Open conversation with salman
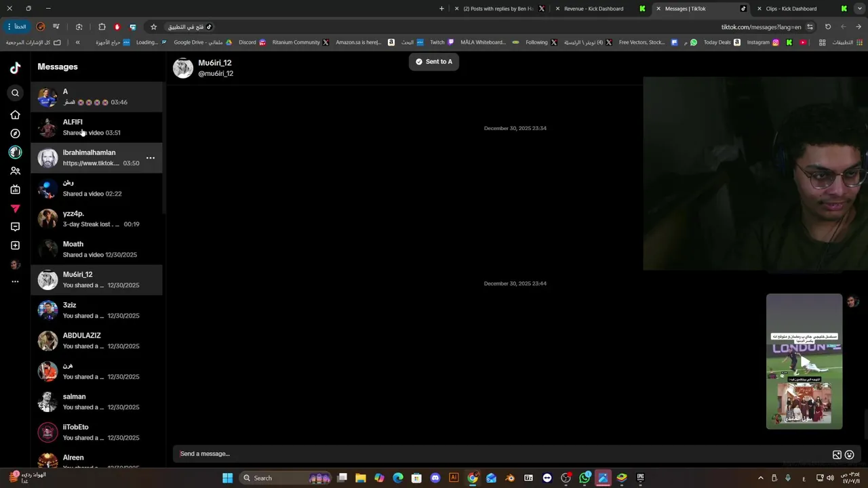Image resolution: width=868 pixels, height=488 pixels. click(x=96, y=402)
